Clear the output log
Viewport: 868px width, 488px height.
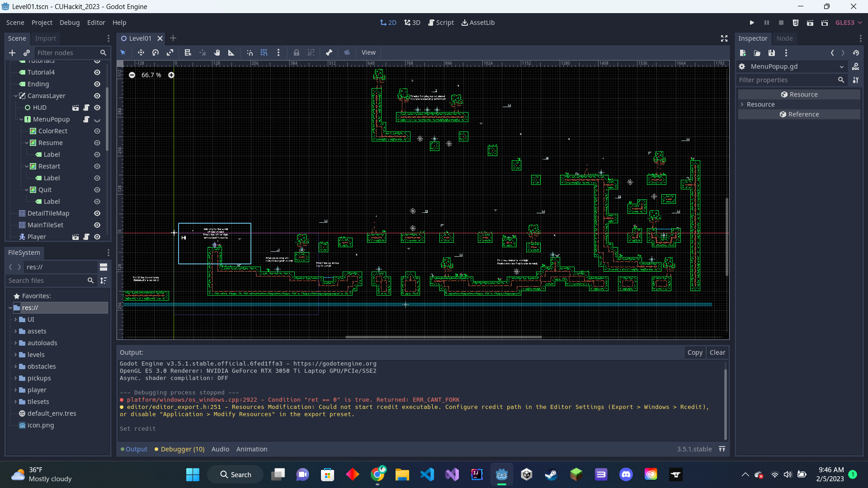coord(717,352)
